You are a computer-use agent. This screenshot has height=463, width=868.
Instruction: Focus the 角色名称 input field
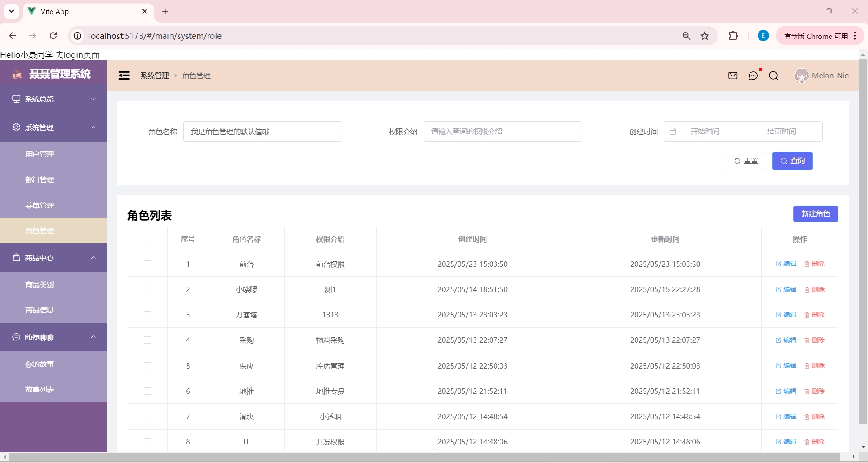pyautogui.click(x=263, y=132)
